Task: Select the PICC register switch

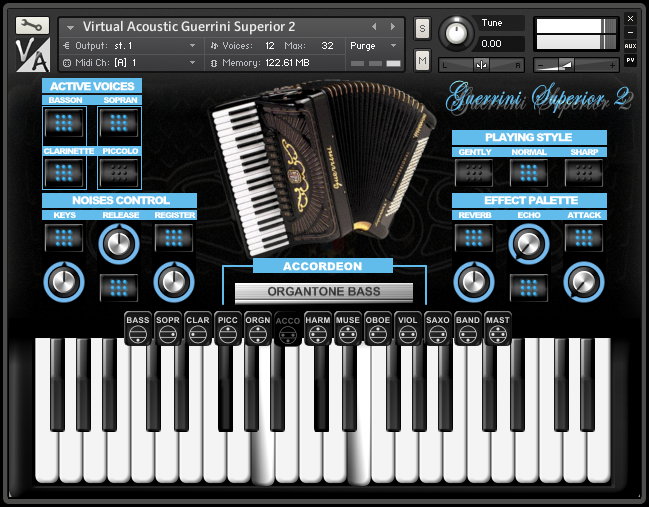Action: 228,329
